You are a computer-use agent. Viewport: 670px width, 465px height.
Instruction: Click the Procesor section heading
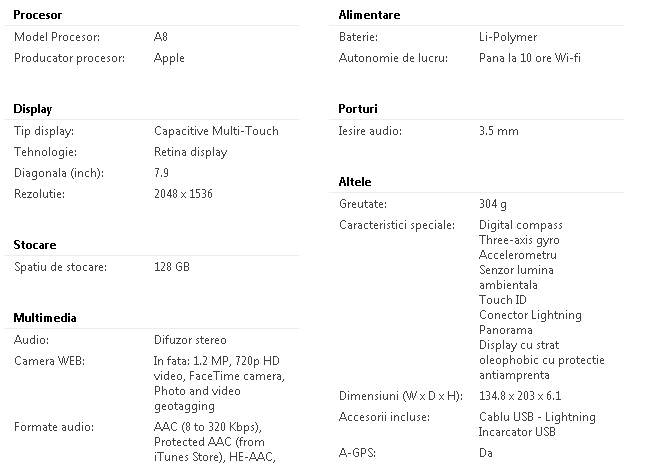[37, 15]
